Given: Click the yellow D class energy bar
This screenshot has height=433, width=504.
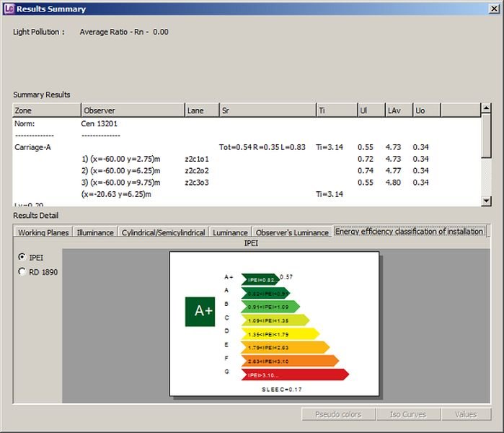Looking at the screenshot, I should (280, 334).
